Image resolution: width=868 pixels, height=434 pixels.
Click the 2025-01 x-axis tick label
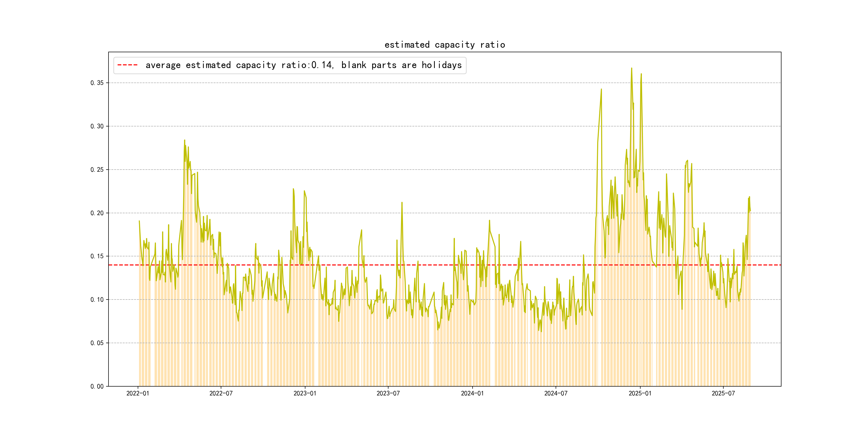pos(640,393)
